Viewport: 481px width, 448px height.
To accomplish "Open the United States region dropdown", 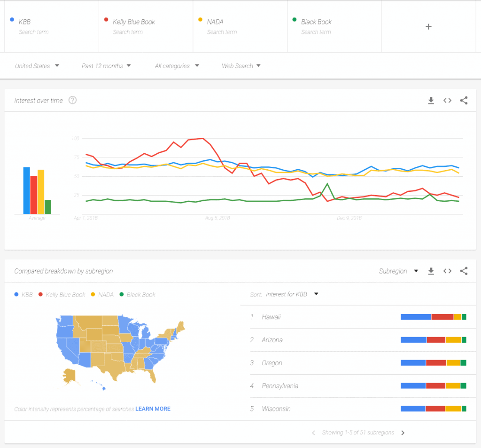I will tap(37, 66).
